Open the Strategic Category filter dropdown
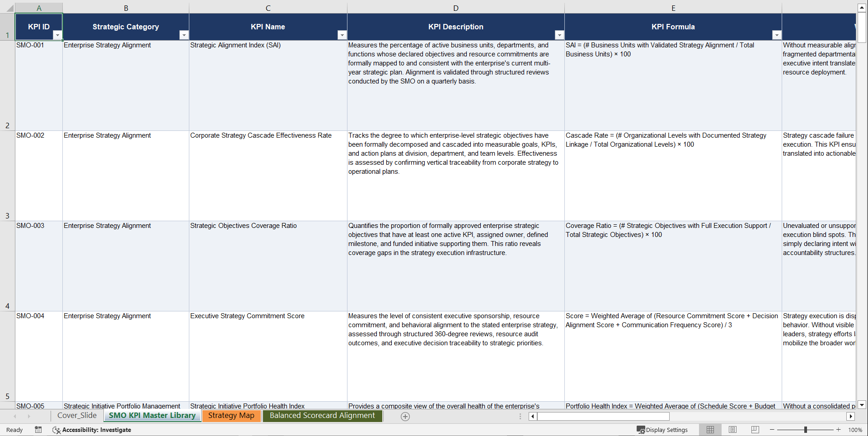Image resolution: width=868 pixels, height=436 pixels. click(184, 35)
